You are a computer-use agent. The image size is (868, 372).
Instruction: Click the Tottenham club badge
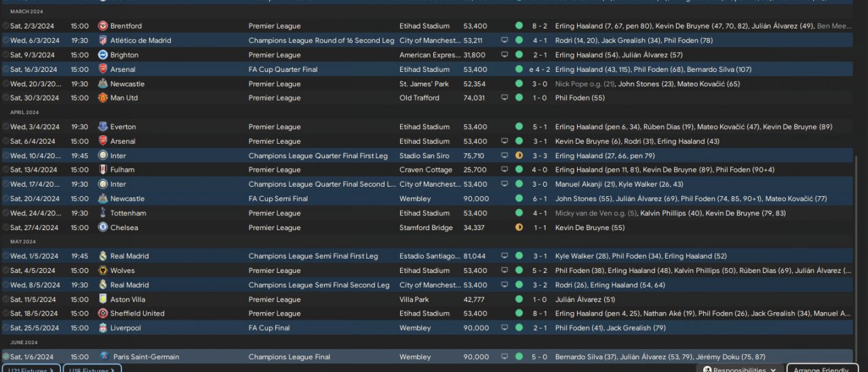tap(103, 213)
